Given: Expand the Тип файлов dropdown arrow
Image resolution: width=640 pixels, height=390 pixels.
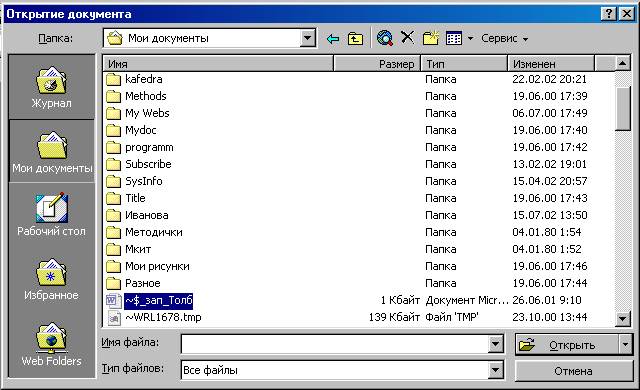Looking at the screenshot, I should 495,370.
